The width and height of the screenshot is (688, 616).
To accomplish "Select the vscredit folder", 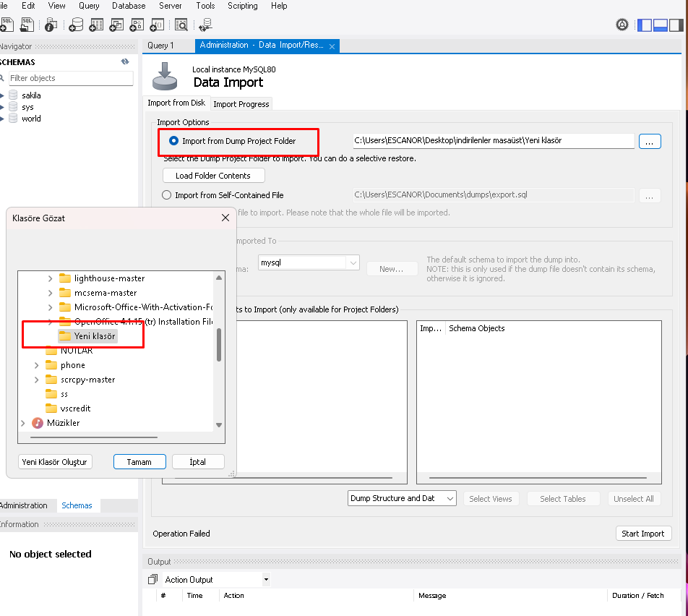I will click(x=69, y=408).
